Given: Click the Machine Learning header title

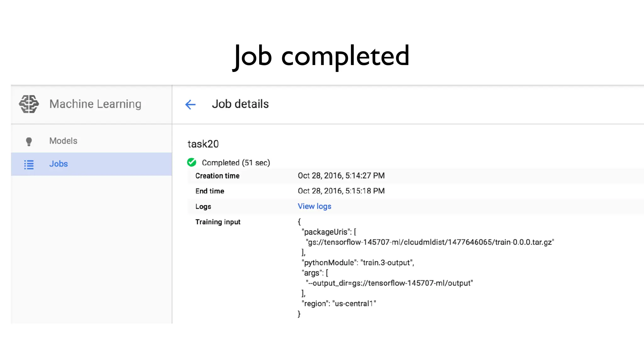Looking at the screenshot, I should click(x=95, y=104).
